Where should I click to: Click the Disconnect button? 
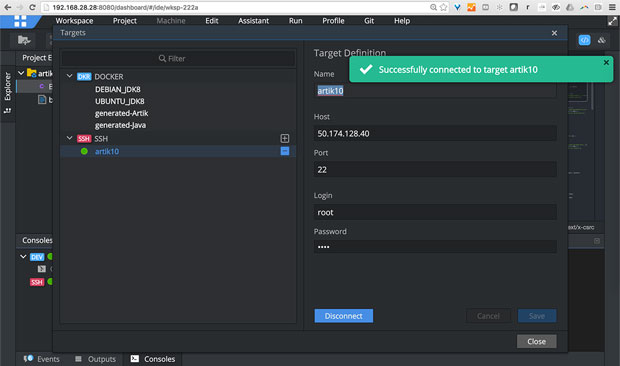point(344,316)
